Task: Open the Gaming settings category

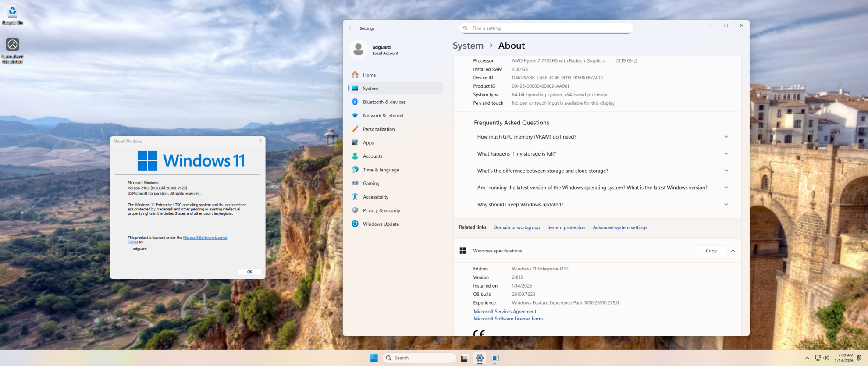Action: click(371, 183)
